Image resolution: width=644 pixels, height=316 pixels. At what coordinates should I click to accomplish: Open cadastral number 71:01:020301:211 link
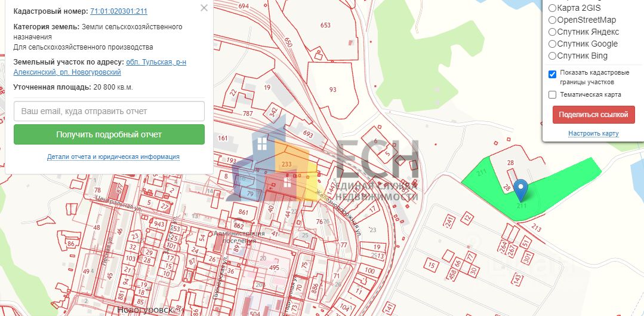tap(119, 11)
